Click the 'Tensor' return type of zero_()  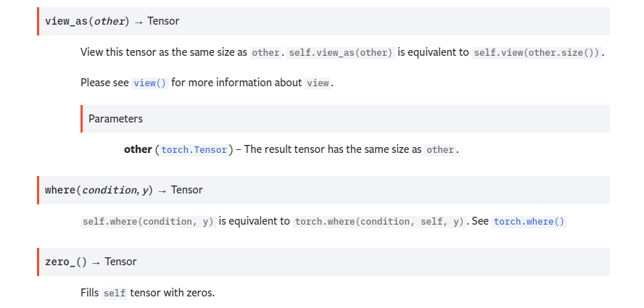point(120,262)
